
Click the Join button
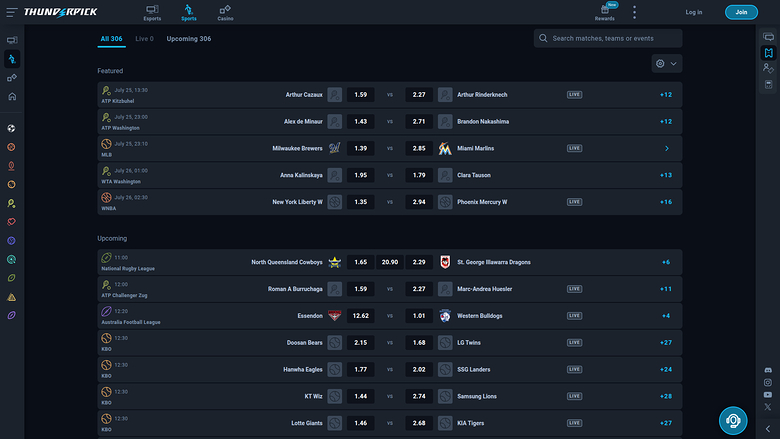point(741,12)
